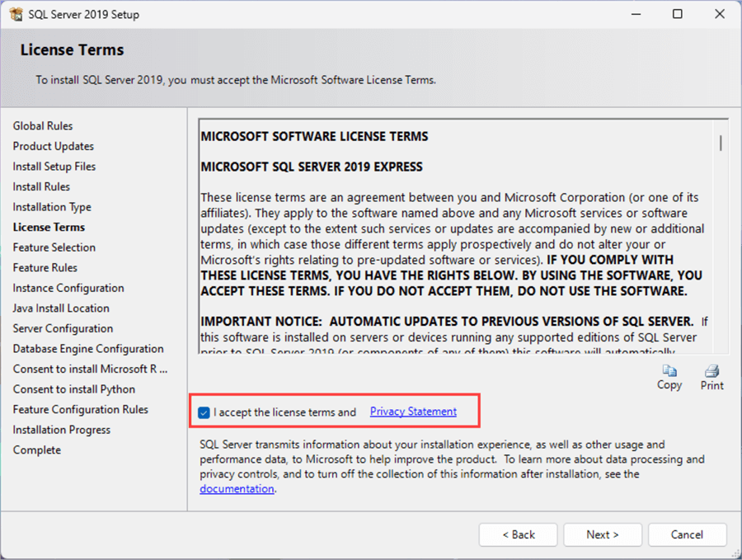Click the MICROSOFT SQL SERVER 2019 EXPRESS heading
The width and height of the screenshot is (742, 560).
click(312, 167)
